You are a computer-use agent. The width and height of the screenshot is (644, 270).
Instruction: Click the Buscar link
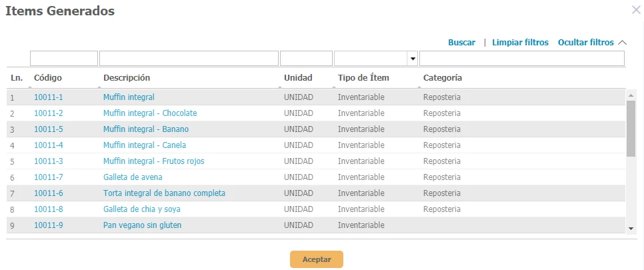point(461,43)
